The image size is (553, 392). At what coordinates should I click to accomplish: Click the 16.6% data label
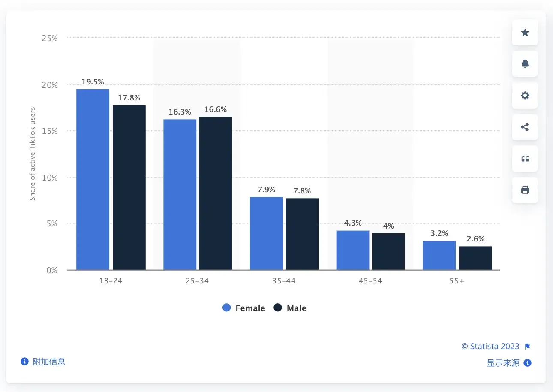216,109
